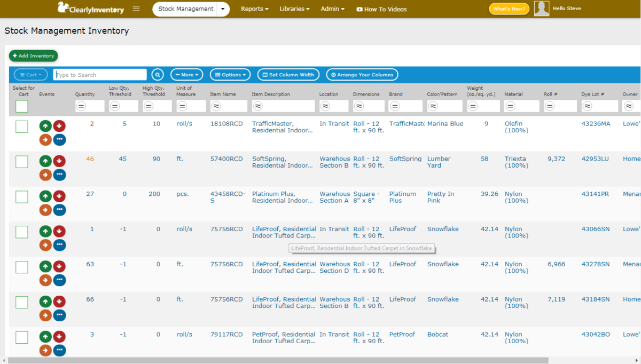641x364 pixels.
Task: Click the Type to Search field
Action: click(x=100, y=75)
